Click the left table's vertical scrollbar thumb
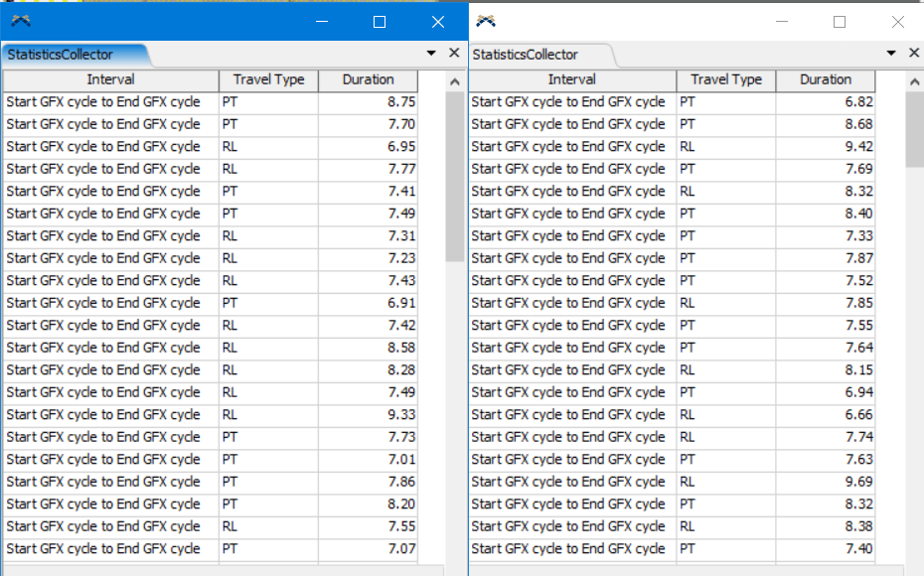This screenshot has width=924, height=576. (455, 179)
